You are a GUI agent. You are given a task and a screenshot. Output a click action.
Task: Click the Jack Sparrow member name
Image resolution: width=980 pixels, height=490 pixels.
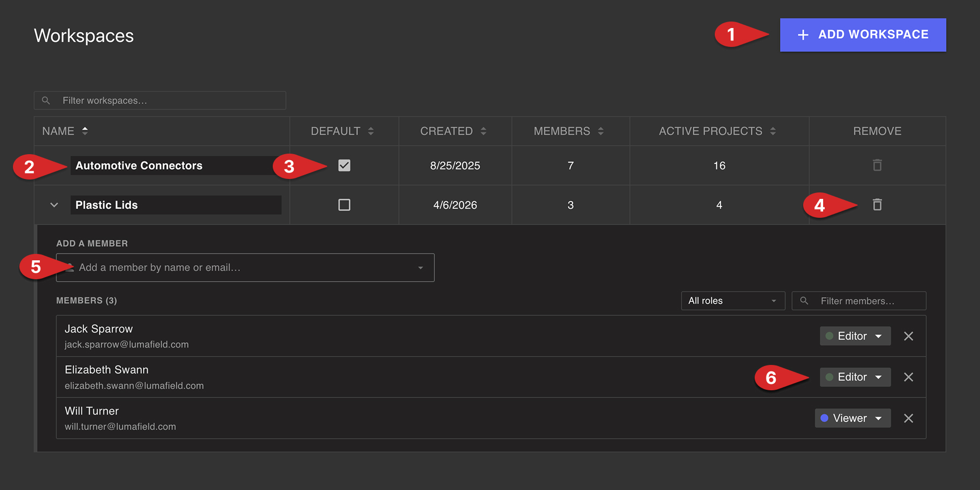[99, 329]
